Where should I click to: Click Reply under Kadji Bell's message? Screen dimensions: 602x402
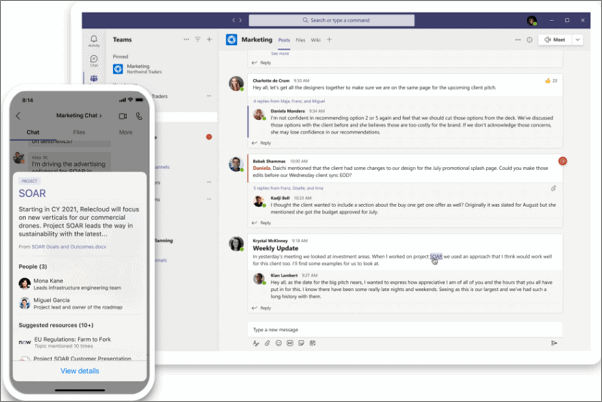pos(261,223)
